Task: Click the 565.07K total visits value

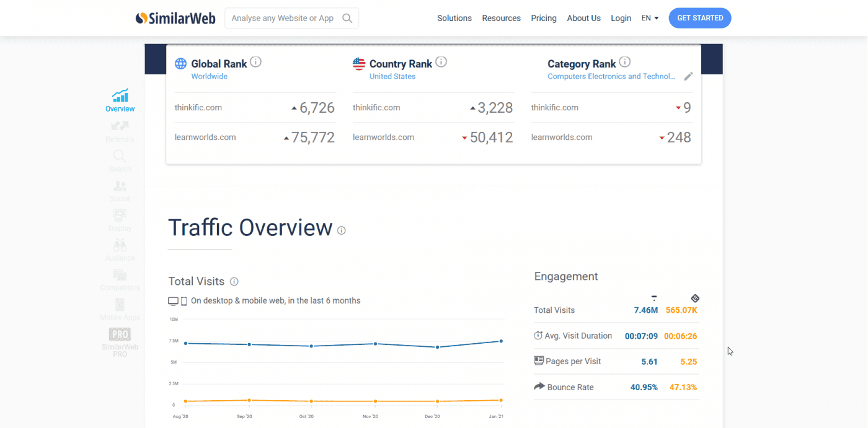Action: click(681, 310)
